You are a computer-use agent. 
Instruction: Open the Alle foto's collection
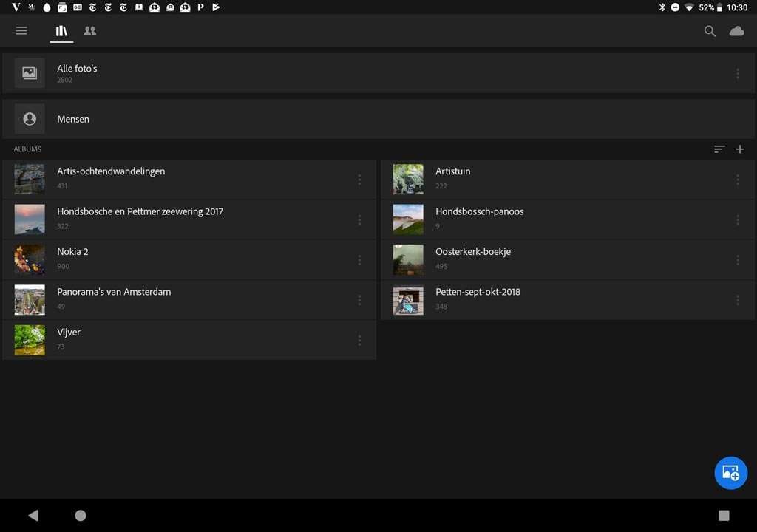coord(77,73)
